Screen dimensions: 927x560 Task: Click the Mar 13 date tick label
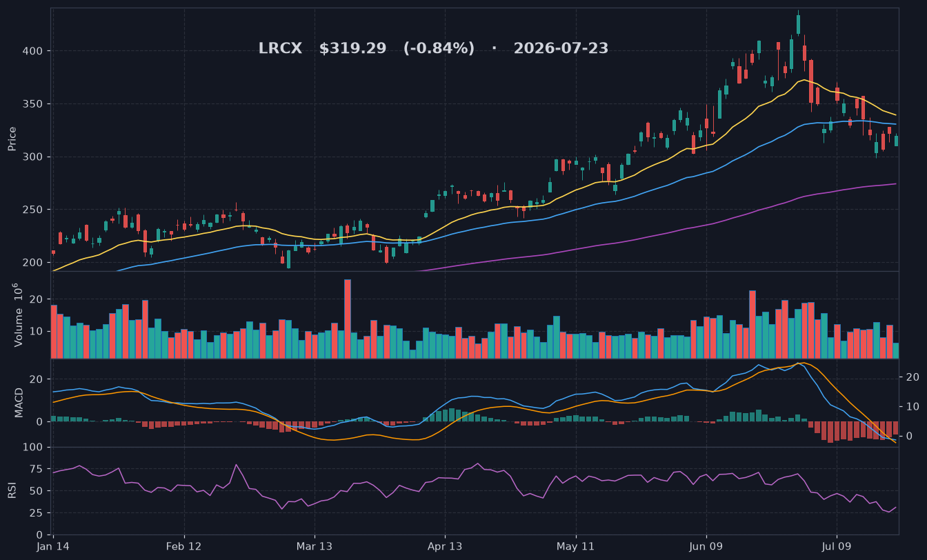315,546
